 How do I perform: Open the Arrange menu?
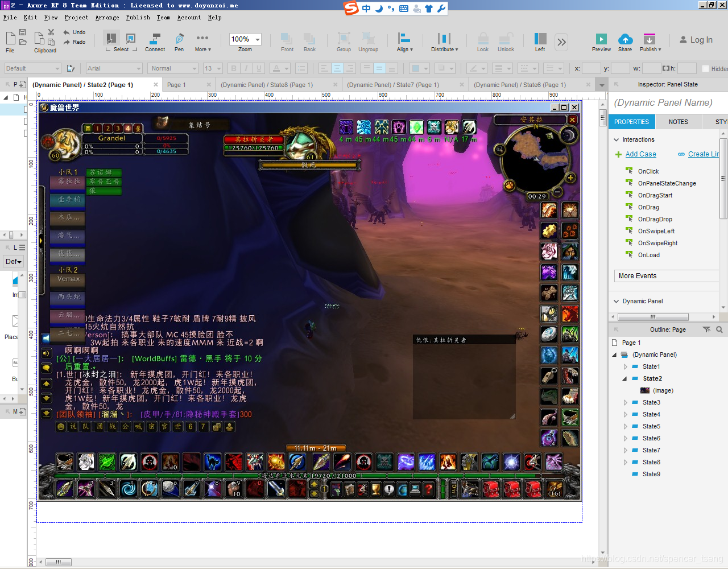point(107,18)
